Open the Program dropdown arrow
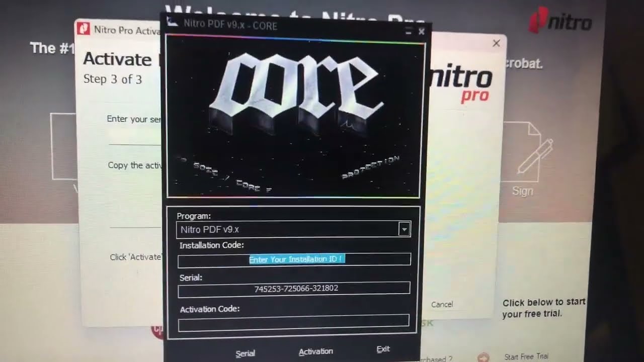Image resolution: width=644 pixels, height=362 pixels. pos(404,230)
